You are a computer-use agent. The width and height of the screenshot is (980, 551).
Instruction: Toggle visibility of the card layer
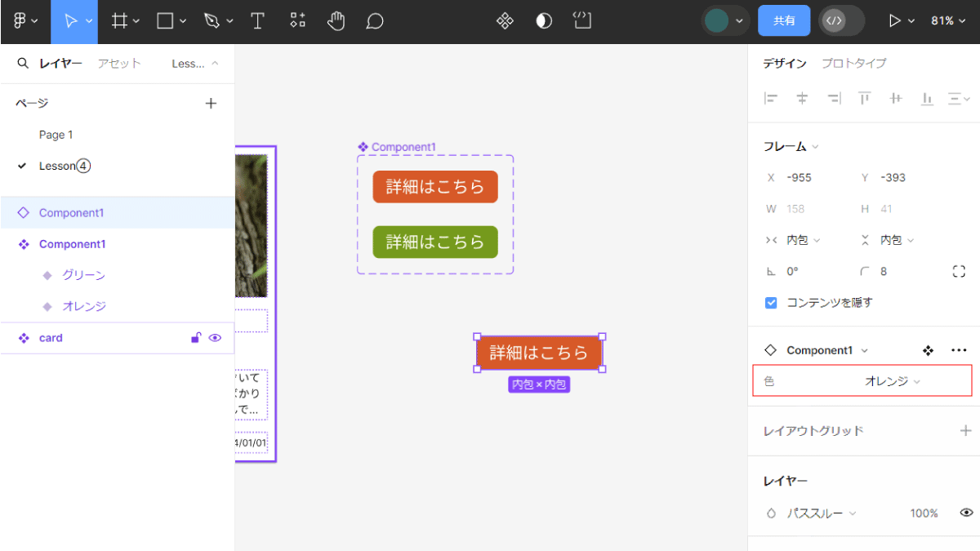tap(216, 338)
